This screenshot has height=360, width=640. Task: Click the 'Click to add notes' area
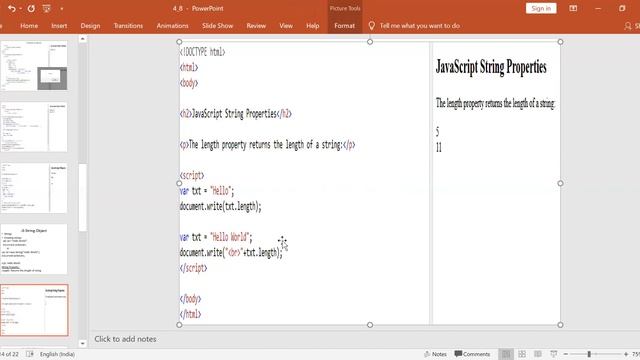pyautogui.click(x=125, y=339)
